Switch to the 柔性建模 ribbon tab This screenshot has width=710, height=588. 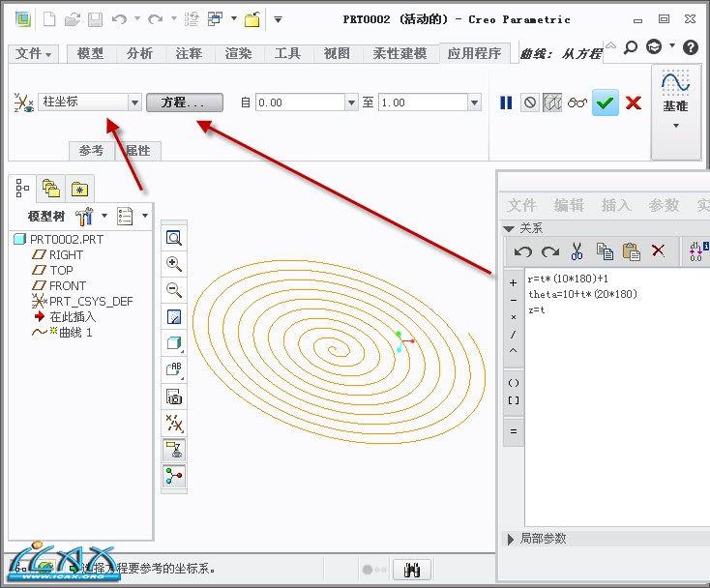pos(400,53)
